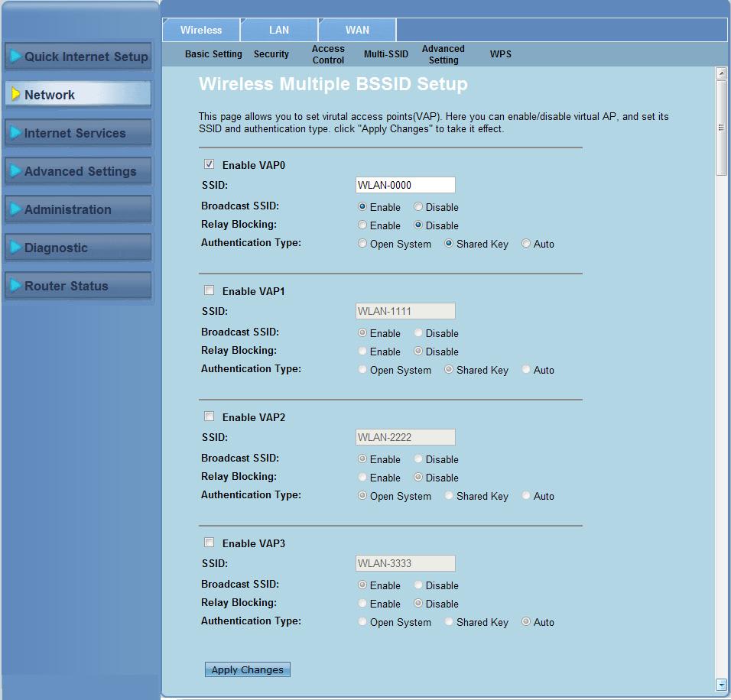731x700 pixels.
Task: Click the arrow icon beside Administration
Action: point(16,209)
